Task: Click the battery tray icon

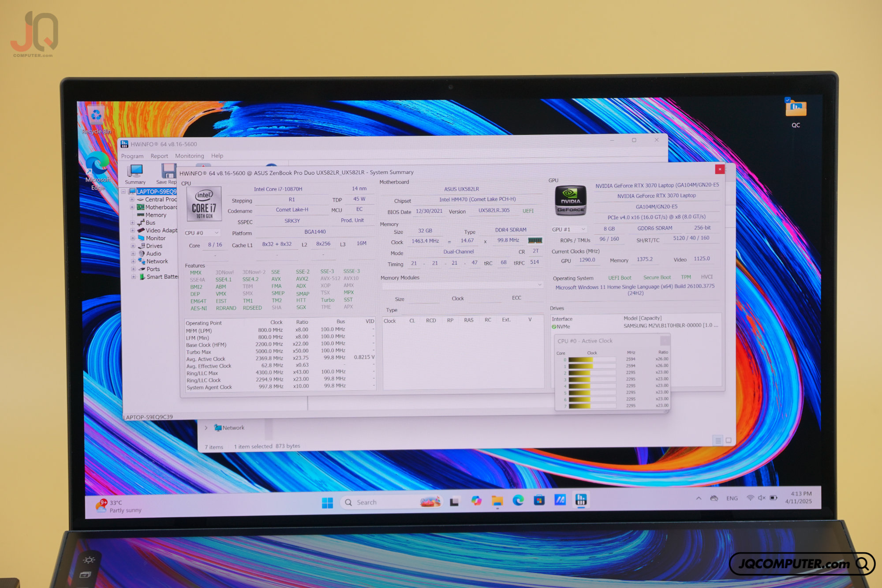Action: [x=774, y=498]
